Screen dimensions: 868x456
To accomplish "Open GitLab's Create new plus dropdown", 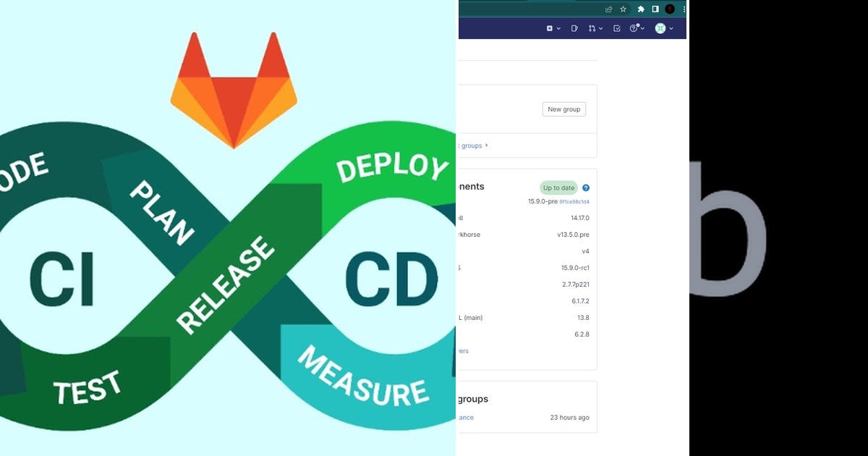I will 552,28.
